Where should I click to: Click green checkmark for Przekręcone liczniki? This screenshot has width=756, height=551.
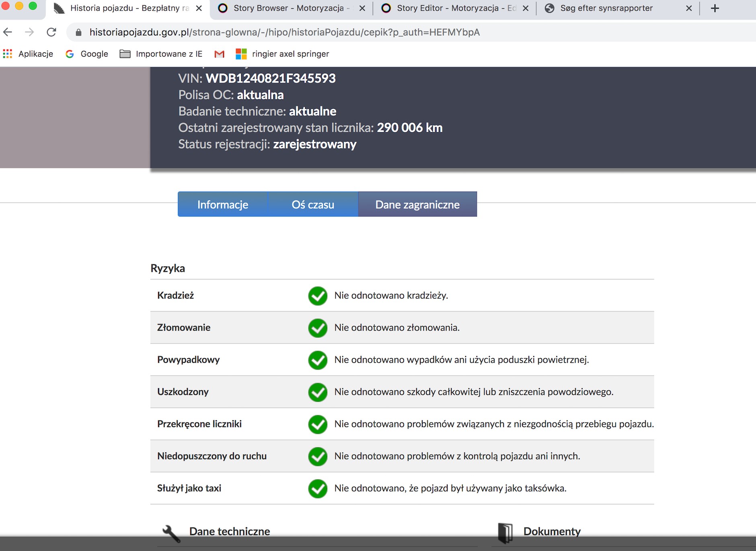point(318,424)
